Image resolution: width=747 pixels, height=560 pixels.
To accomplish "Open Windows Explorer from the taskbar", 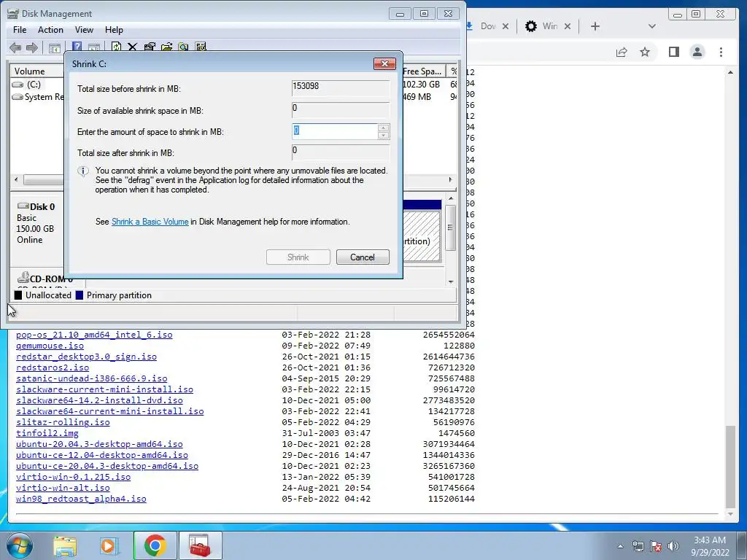I will [x=65, y=545].
